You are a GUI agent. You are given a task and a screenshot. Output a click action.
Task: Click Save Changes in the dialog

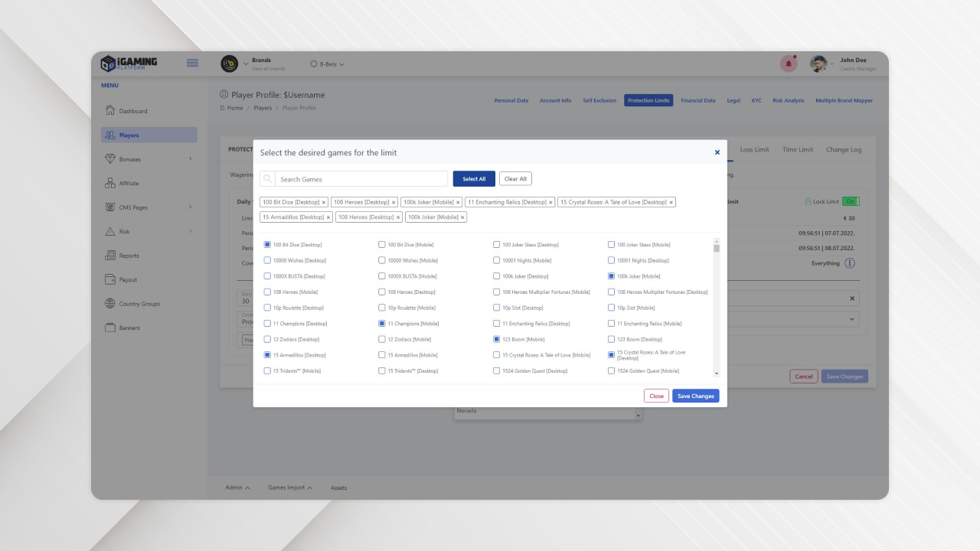pyautogui.click(x=696, y=396)
